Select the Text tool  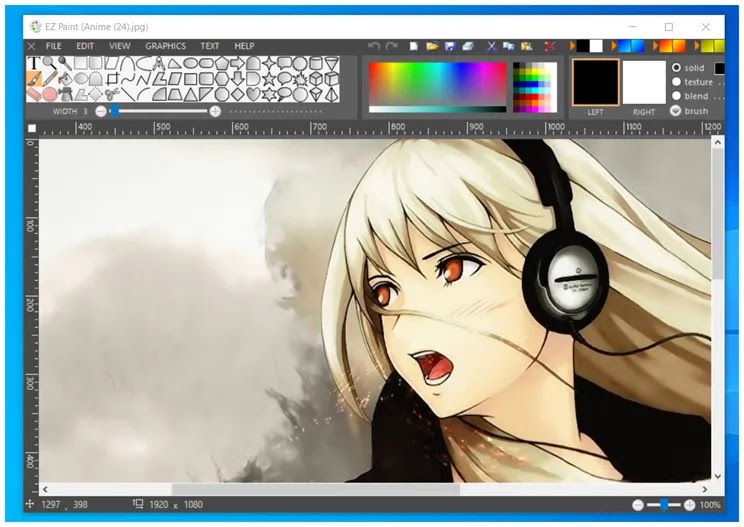pos(34,63)
